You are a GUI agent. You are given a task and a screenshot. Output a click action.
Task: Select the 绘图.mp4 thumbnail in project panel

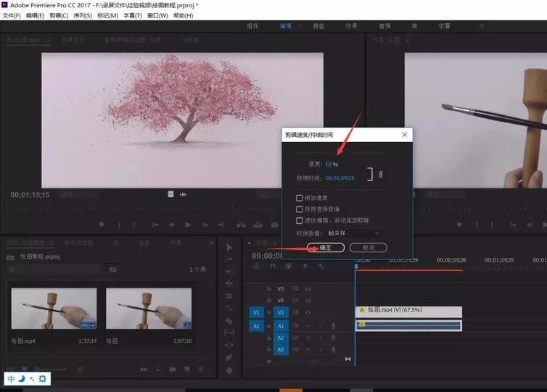(x=54, y=309)
